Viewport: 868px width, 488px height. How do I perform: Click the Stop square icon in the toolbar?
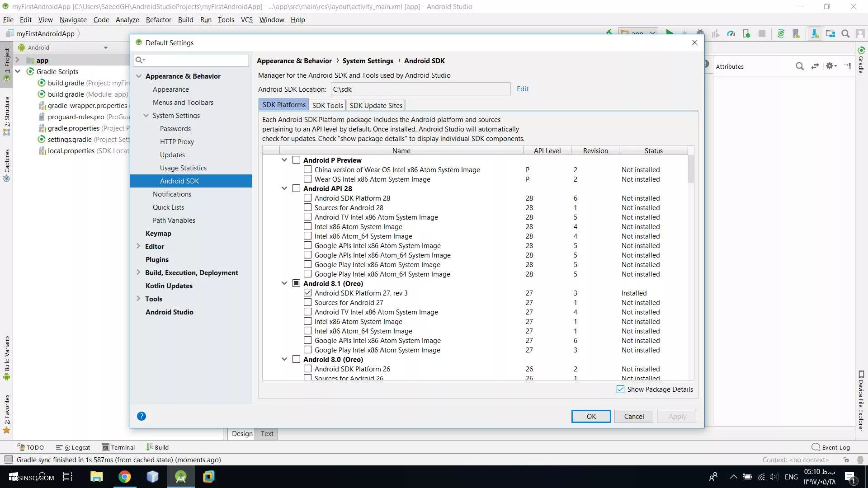click(x=762, y=33)
